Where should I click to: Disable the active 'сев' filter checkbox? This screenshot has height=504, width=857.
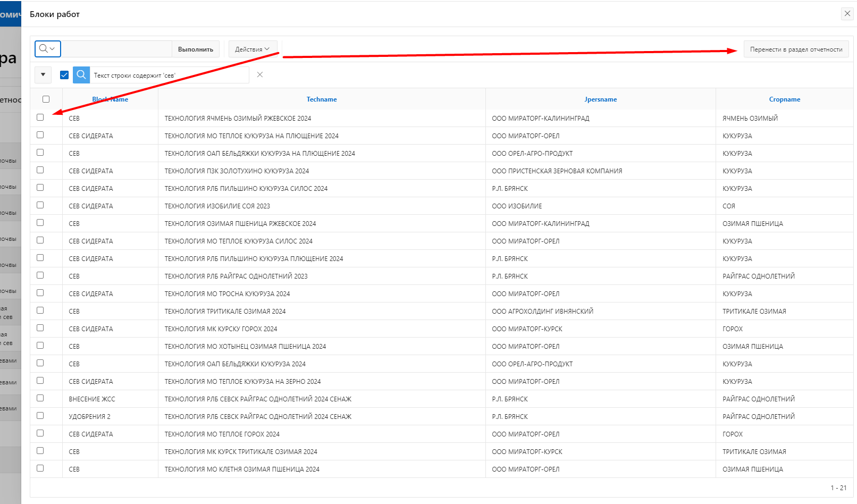click(64, 75)
